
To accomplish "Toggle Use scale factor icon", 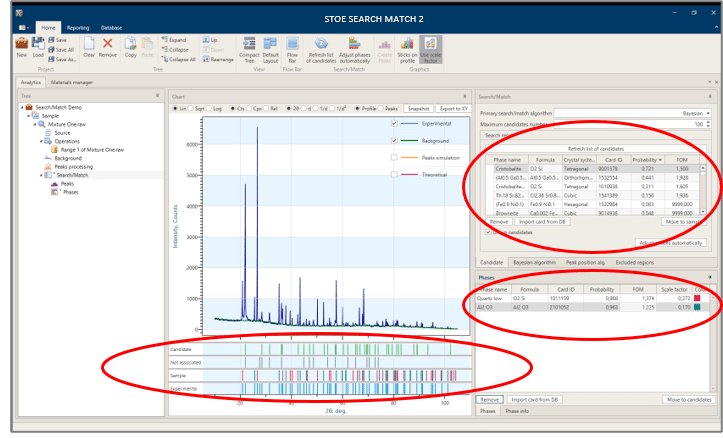I will coord(431,43).
